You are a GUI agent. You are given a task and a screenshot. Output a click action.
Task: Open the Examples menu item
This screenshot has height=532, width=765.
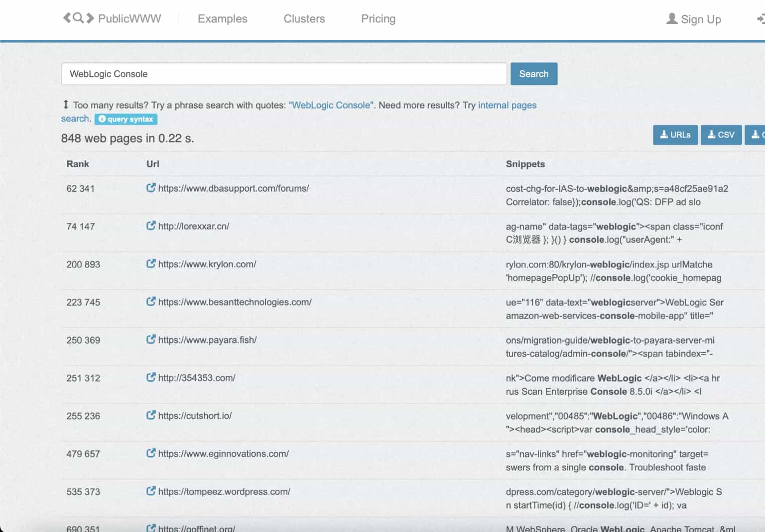222,18
